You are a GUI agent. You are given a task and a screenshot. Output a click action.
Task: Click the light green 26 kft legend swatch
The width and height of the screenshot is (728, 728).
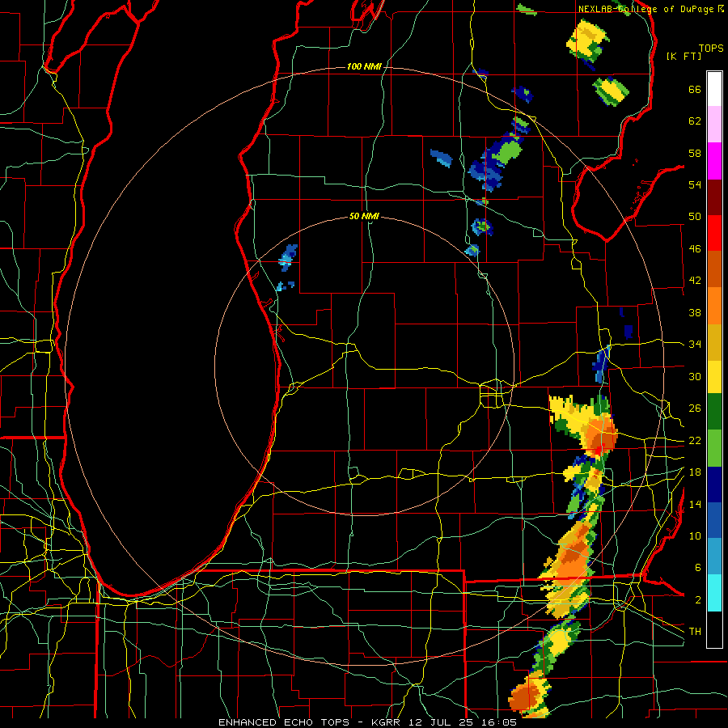tap(714, 448)
